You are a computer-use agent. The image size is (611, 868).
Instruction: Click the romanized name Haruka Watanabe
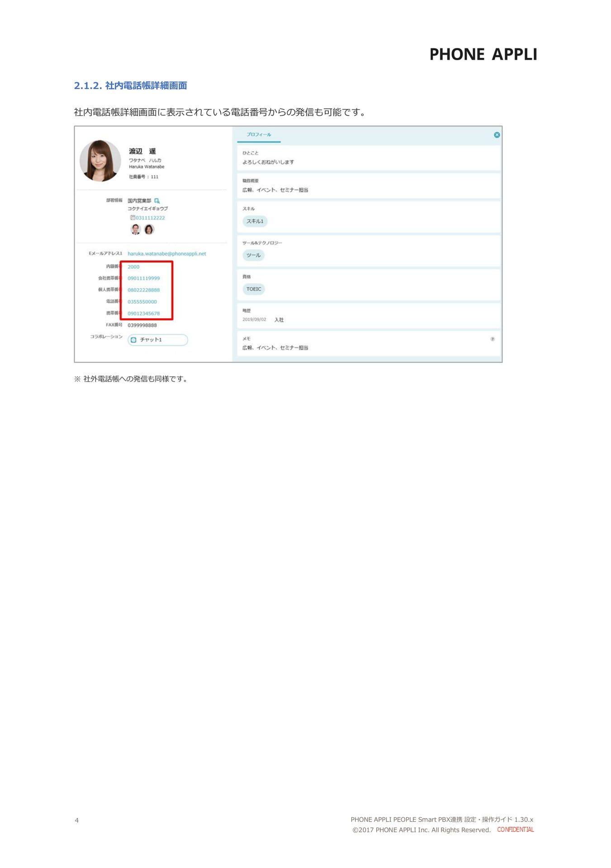[x=147, y=167]
